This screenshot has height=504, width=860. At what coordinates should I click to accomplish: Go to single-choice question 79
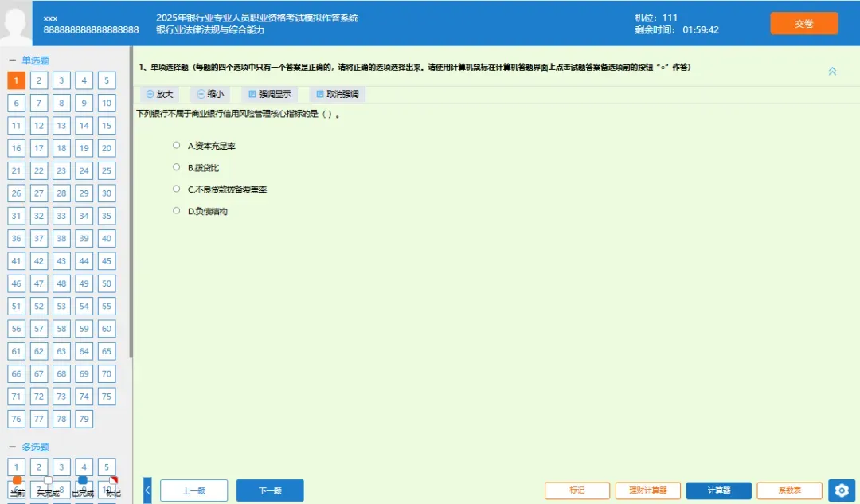click(84, 419)
